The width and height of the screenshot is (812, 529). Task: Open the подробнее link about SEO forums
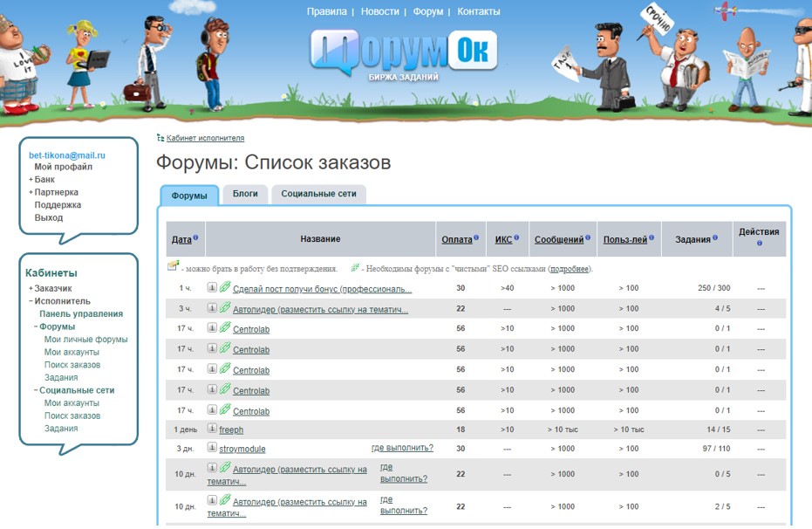pyautogui.click(x=570, y=269)
